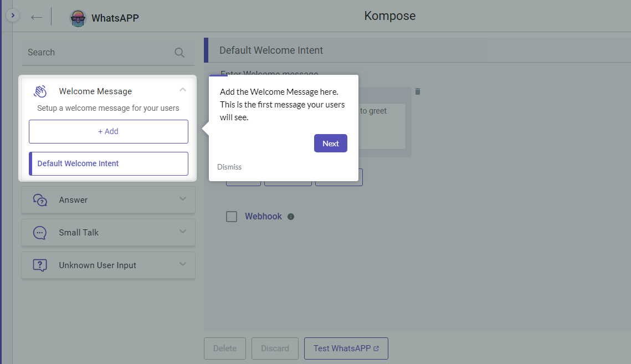Click the search magnifier icon
The height and width of the screenshot is (364, 631).
[x=179, y=52]
